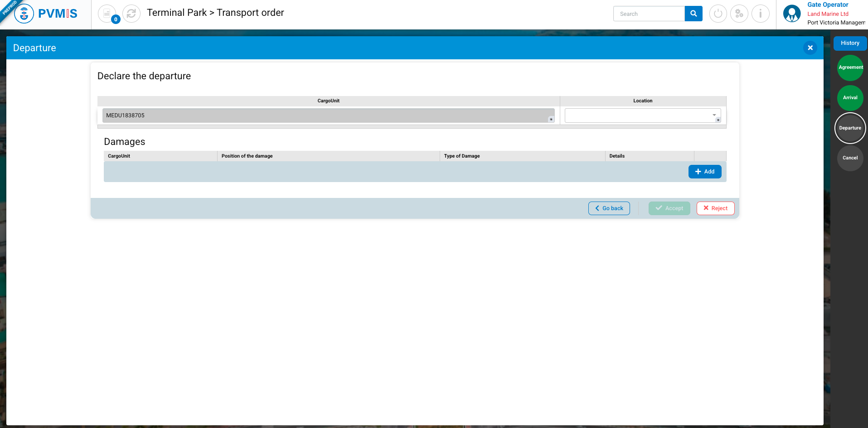Click the Go back button
The width and height of the screenshot is (868, 428).
coord(609,208)
